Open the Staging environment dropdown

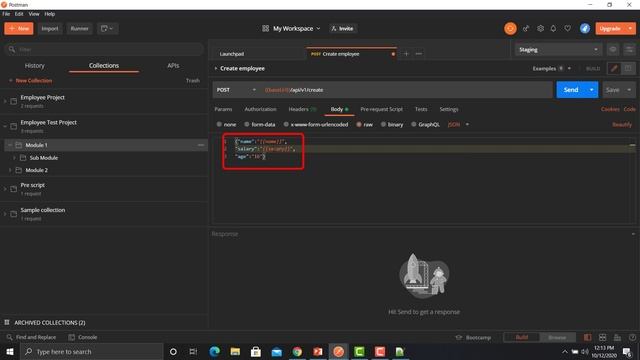558,50
